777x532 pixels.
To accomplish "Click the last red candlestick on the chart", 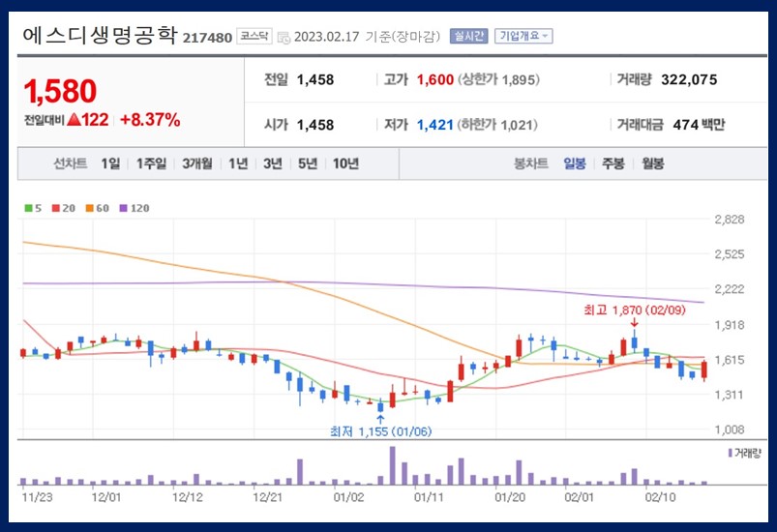I will tap(704, 370).
